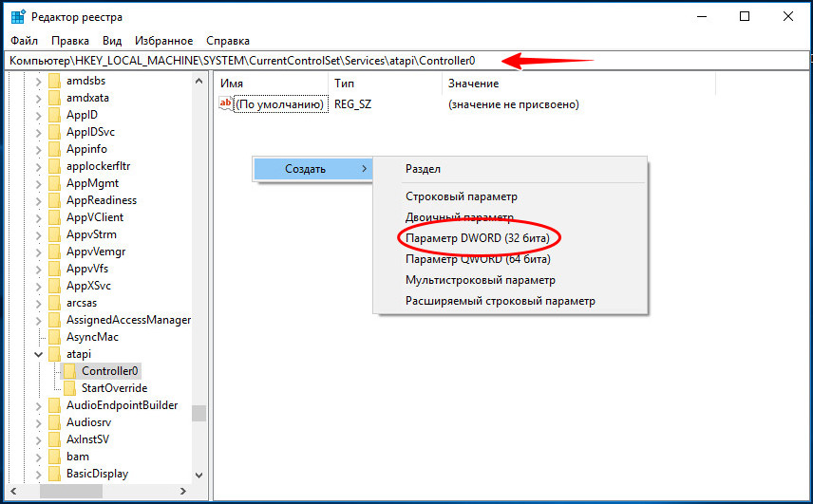This screenshot has height=504, width=813.
Task: Click the AppXSvc folder icon
Action: (54, 286)
